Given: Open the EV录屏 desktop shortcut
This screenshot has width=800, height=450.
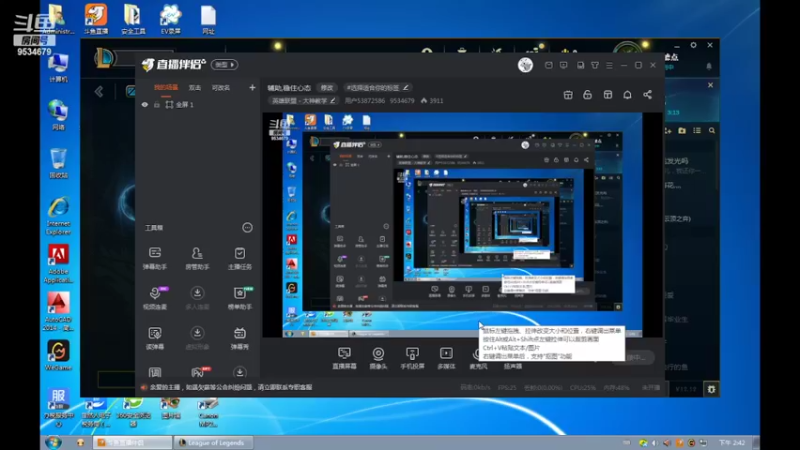Looking at the screenshot, I should coord(170,18).
